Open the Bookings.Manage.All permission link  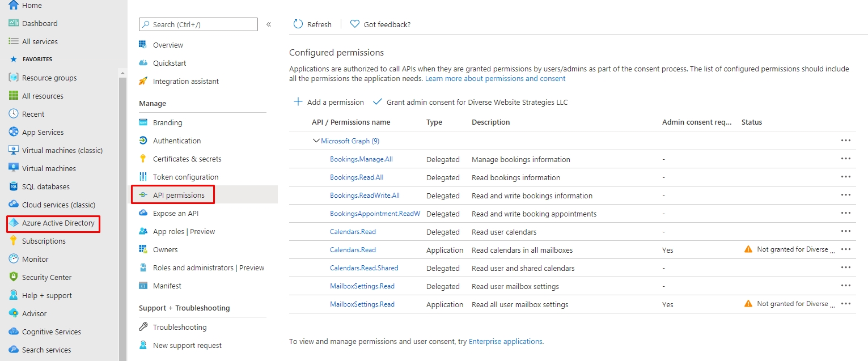[361, 159]
